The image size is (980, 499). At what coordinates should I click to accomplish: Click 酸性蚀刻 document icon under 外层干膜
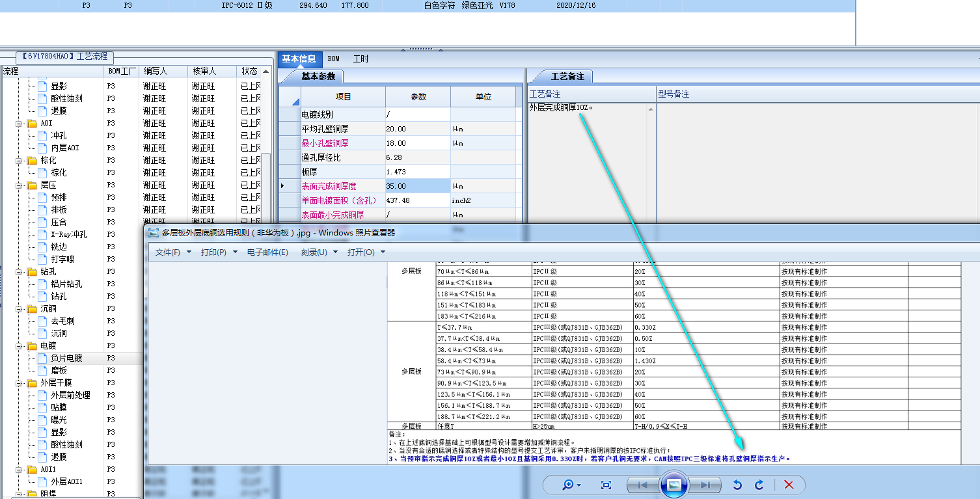[42, 444]
